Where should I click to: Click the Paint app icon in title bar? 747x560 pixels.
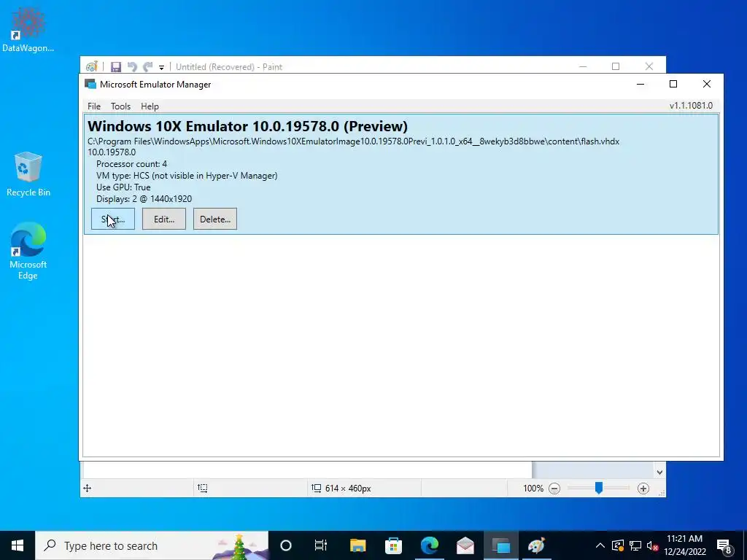point(91,66)
